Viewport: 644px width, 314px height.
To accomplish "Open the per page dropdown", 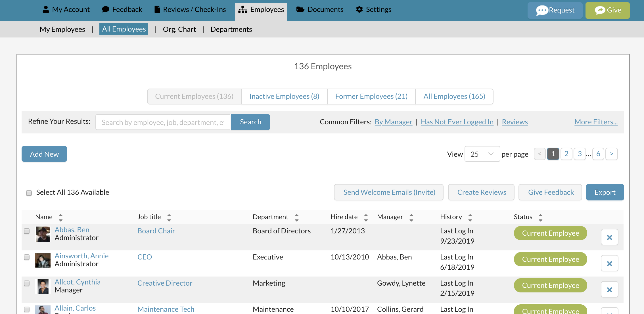I will pyautogui.click(x=482, y=154).
